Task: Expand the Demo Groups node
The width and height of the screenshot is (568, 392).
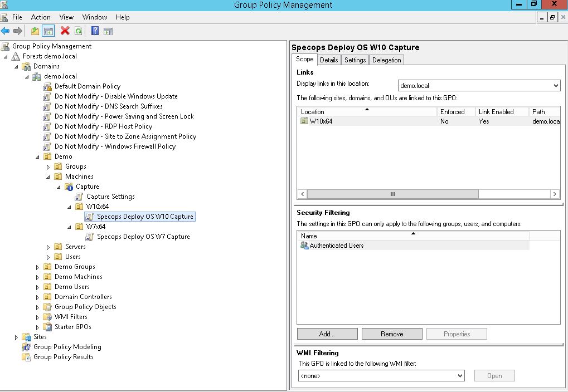Action: click(38, 267)
